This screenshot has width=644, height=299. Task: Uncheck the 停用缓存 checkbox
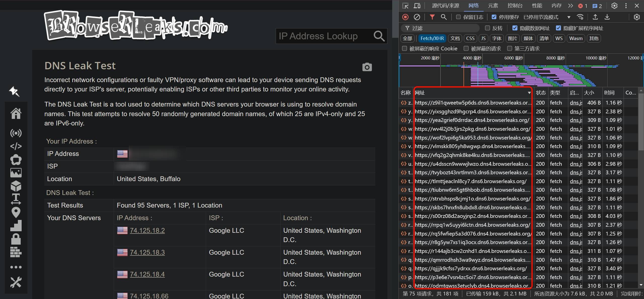494,17
